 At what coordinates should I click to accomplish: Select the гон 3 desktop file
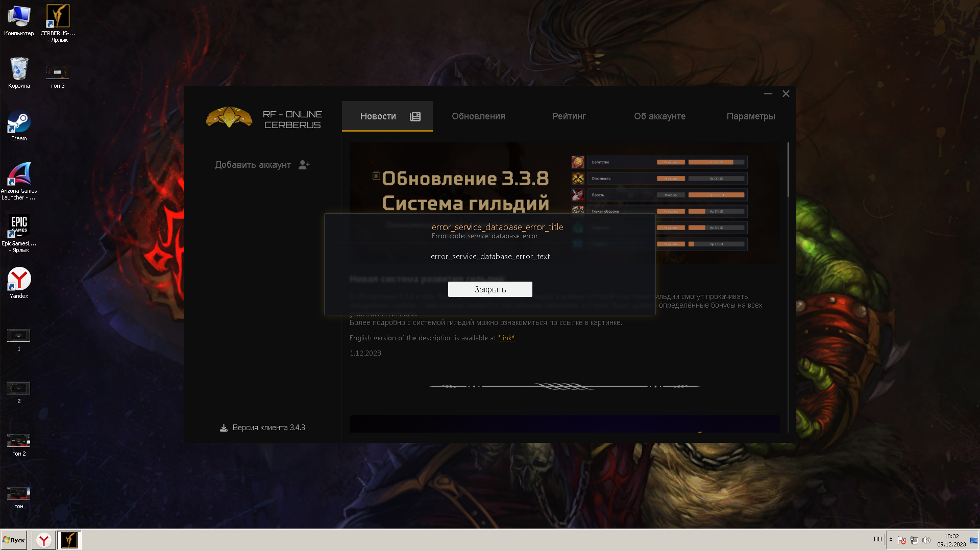(58, 77)
